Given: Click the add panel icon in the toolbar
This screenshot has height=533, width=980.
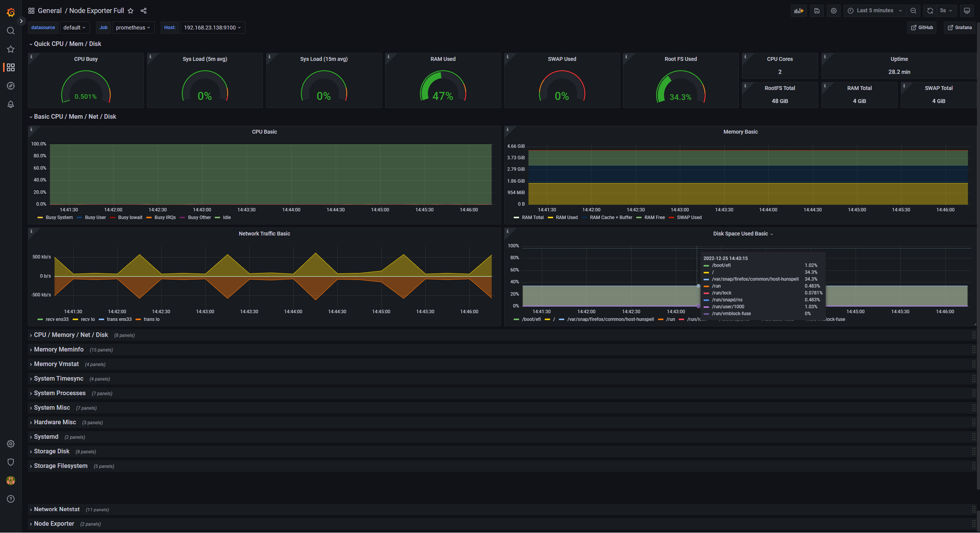Looking at the screenshot, I should (799, 10).
